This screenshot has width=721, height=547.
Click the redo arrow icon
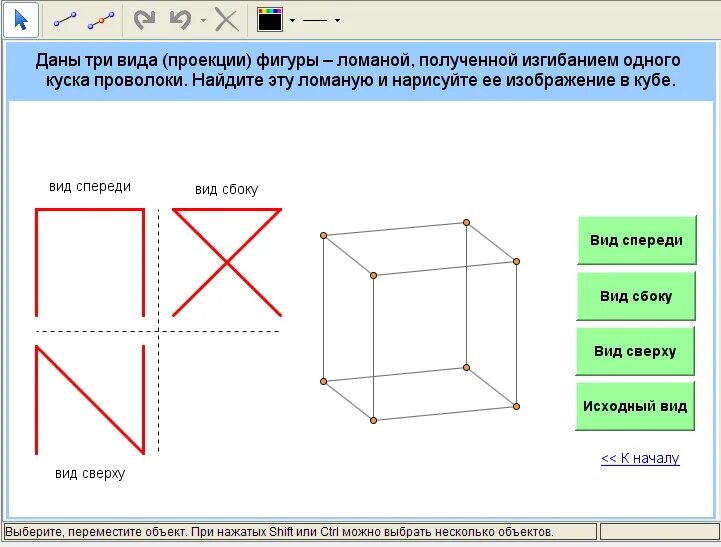pyautogui.click(x=144, y=20)
